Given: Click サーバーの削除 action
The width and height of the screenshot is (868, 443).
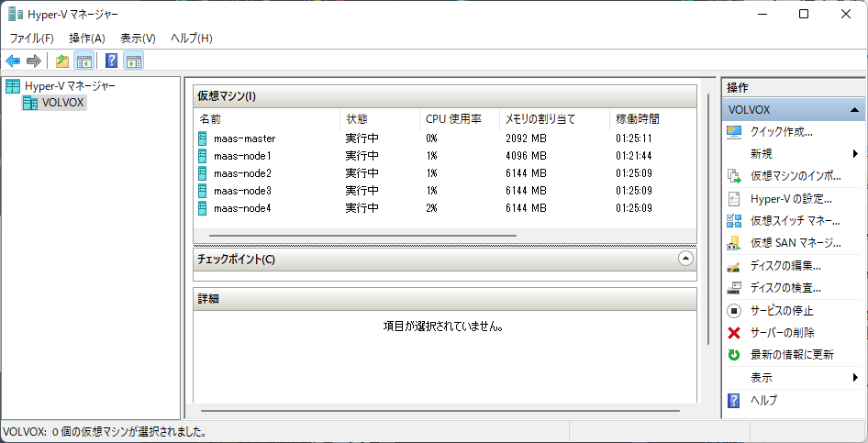Looking at the screenshot, I should pos(782,333).
